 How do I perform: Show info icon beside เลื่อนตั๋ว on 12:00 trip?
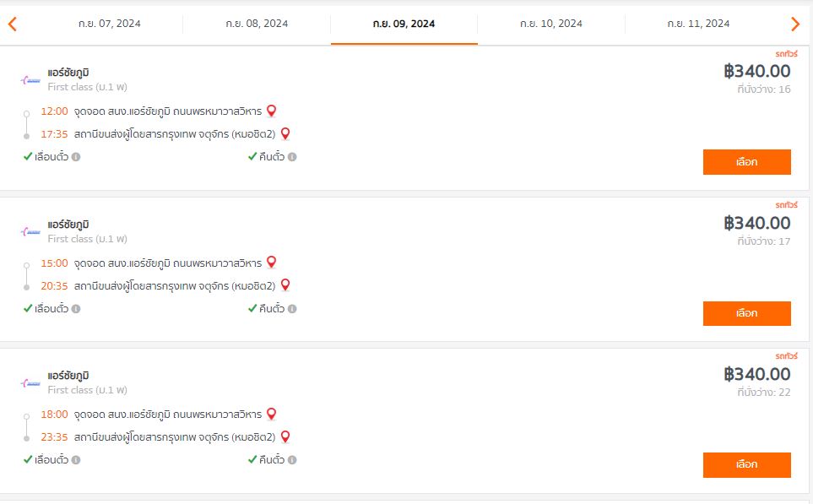tap(76, 156)
